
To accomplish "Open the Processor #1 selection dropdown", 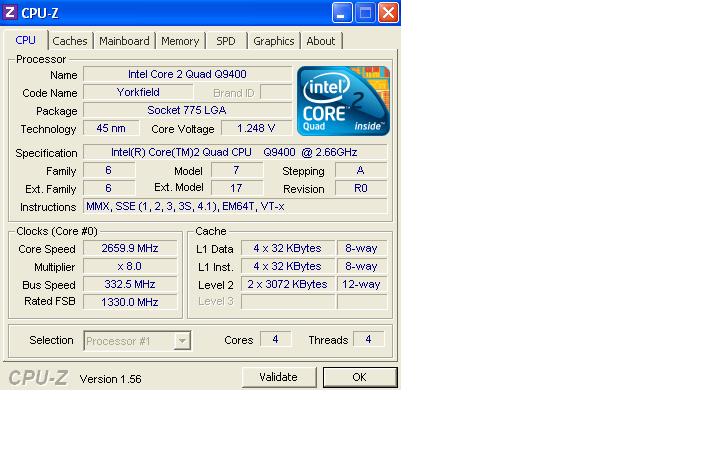I will point(137,341).
